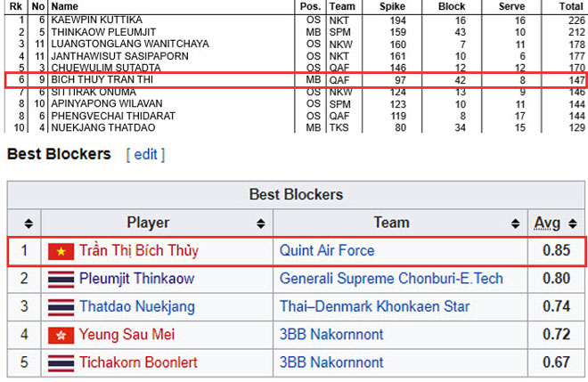Image resolution: width=588 pixels, height=382 pixels.
Task: Sort the blockers by Avg column
Action: 573,224
